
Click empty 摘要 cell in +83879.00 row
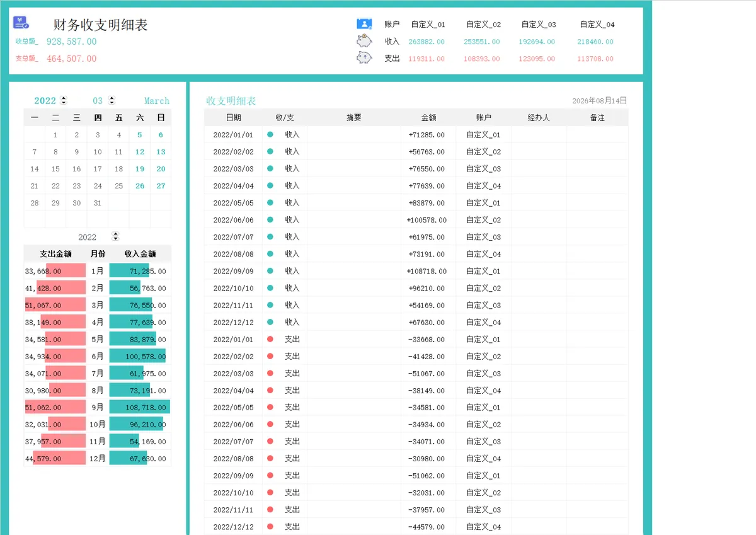354,203
